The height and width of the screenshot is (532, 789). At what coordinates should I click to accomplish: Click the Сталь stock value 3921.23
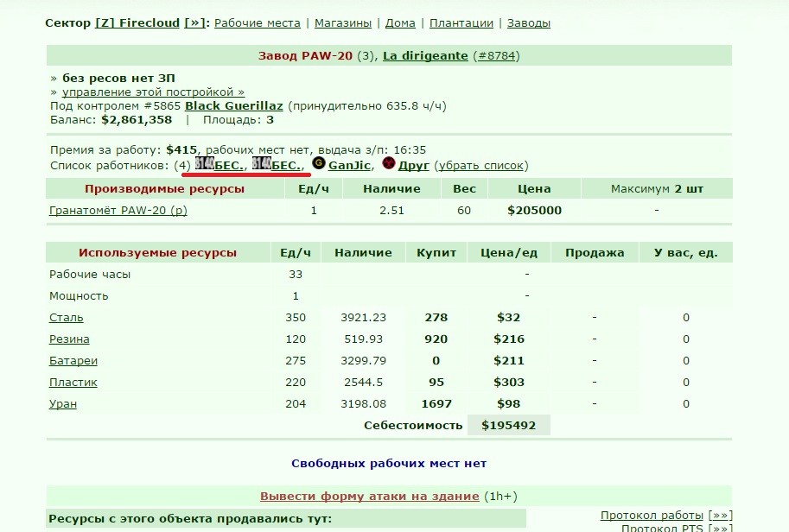click(363, 318)
